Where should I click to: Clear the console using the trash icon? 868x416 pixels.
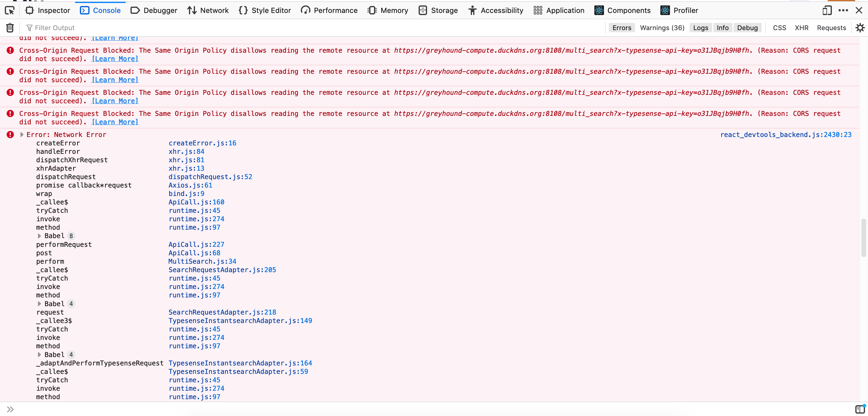click(10, 28)
